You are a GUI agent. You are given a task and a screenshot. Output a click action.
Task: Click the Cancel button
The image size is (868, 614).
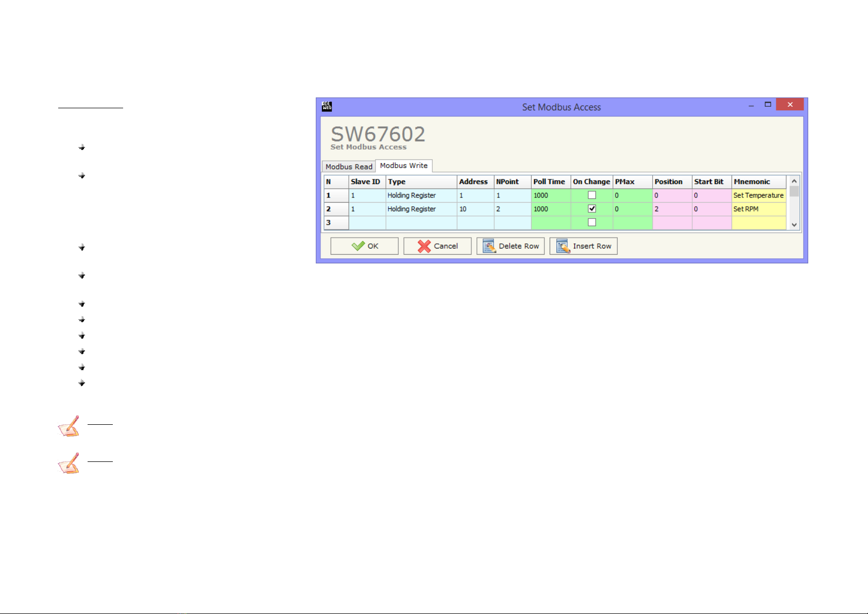(437, 246)
